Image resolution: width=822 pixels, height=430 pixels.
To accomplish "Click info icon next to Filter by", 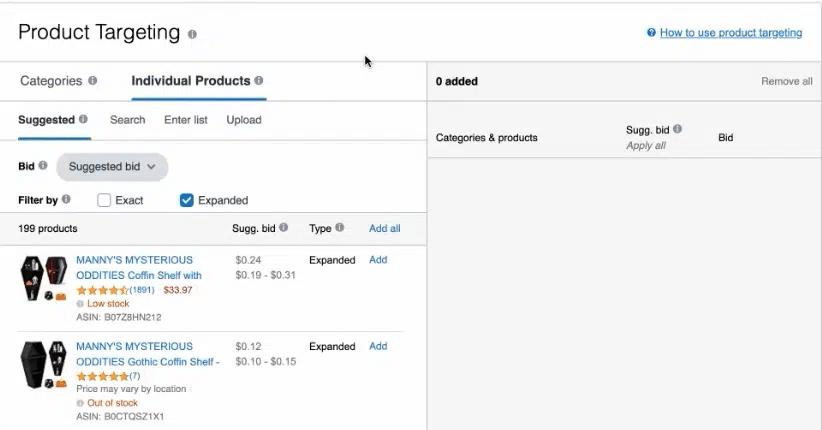I will 66,200.
